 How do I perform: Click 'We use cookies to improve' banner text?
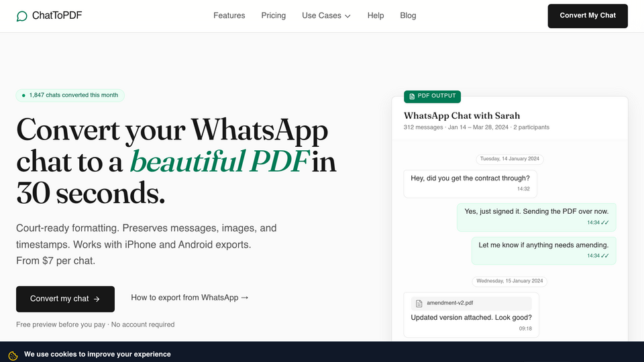[97, 354]
